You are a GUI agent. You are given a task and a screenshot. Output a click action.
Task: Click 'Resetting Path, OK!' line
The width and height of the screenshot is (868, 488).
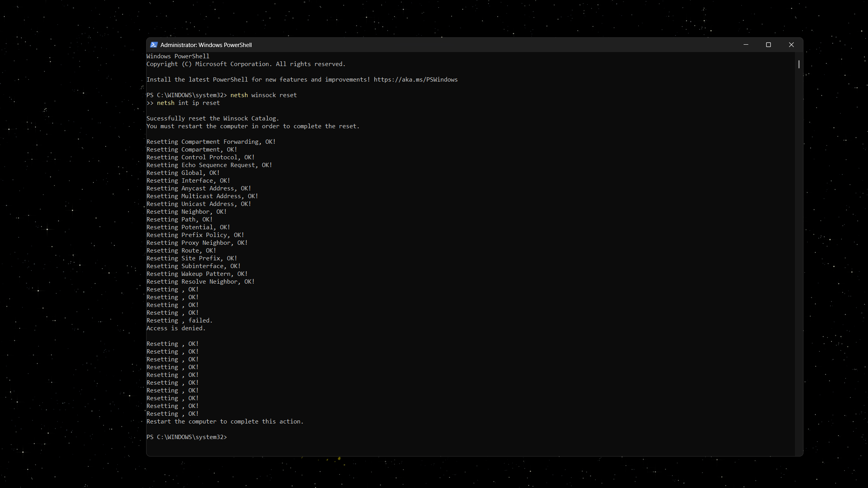180,220
